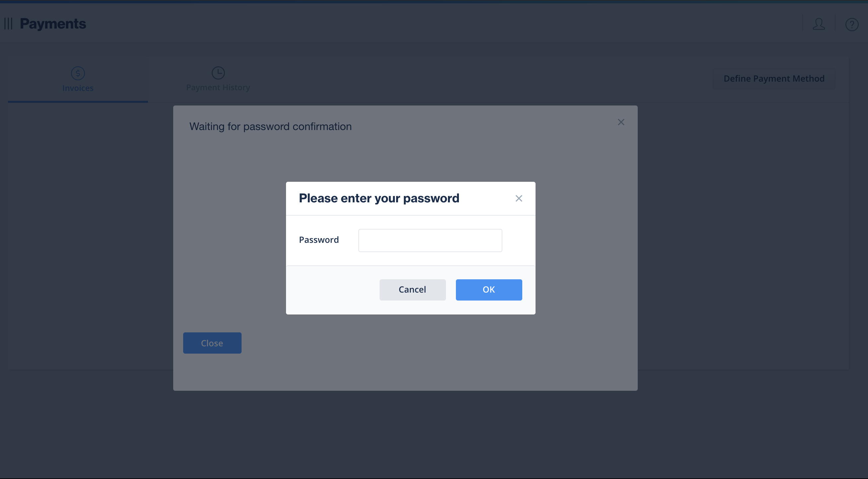Image resolution: width=868 pixels, height=479 pixels.
Task: Click the Please enter your password heading
Action: pos(379,198)
